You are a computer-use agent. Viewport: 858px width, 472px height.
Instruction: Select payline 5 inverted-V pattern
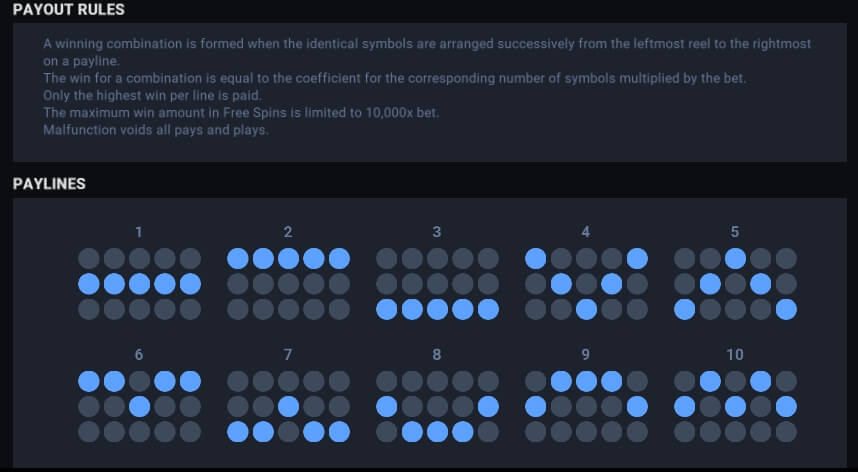(735, 284)
